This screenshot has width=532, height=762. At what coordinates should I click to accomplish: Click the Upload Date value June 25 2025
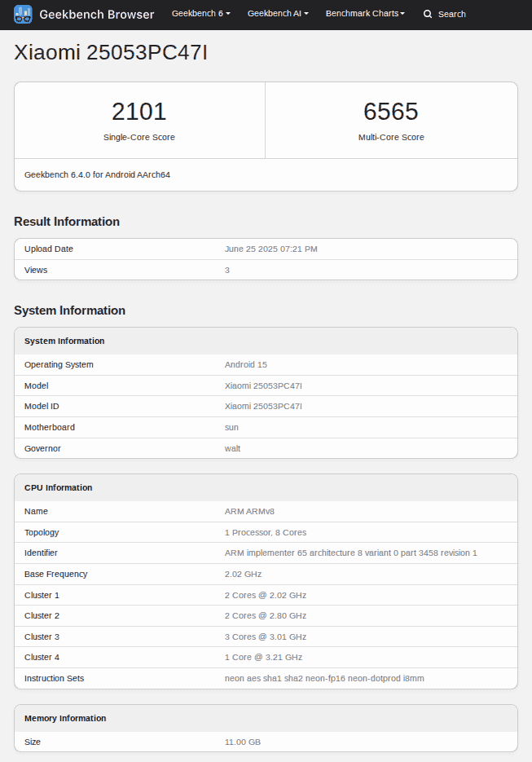[x=270, y=249]
